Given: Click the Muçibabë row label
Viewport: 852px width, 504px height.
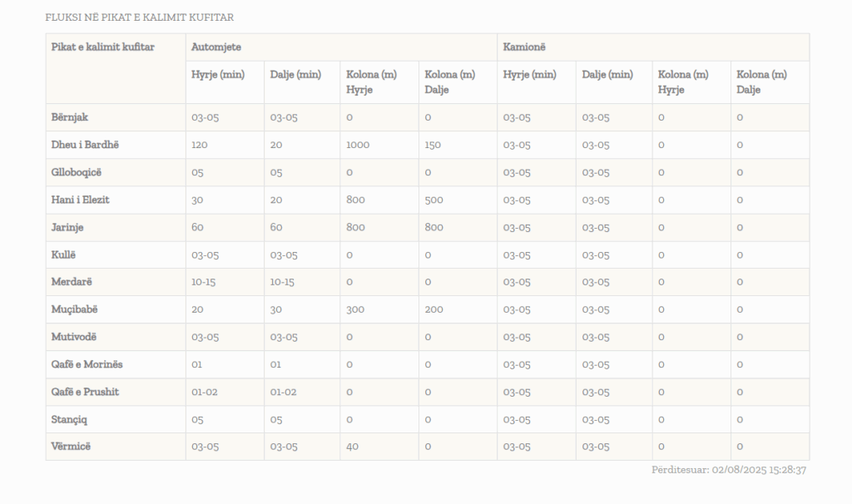Looking at the screenshot, I should (x=75, y=309).
